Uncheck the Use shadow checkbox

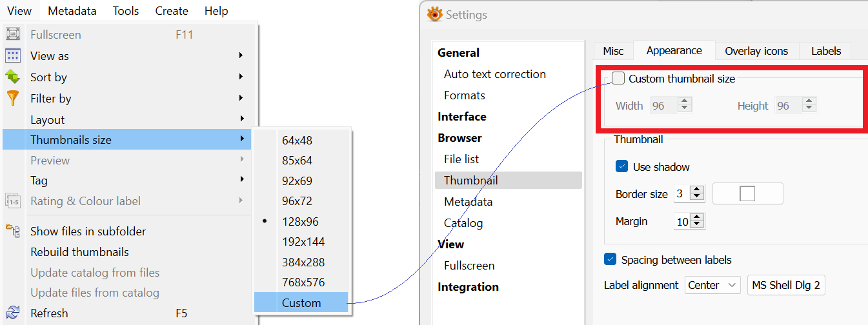coord(622,166)
